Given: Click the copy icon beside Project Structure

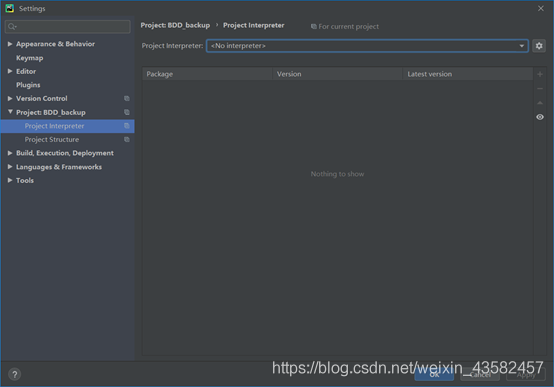Looking at the screenshot, I should [x=126, y=139].
